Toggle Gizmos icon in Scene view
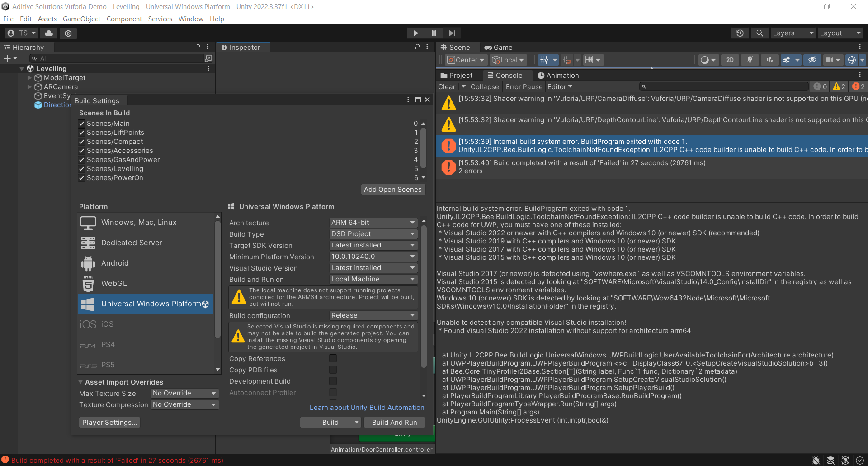The image size is (868, 466). 852,60
